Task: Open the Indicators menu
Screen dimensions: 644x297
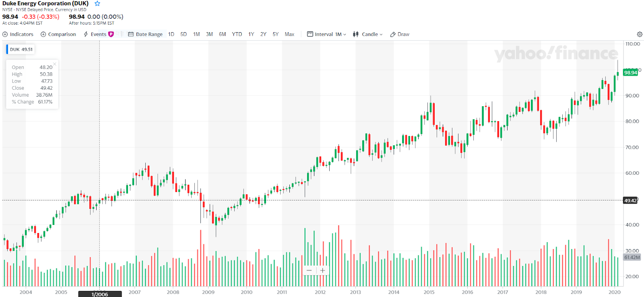Action: (18, 34)
